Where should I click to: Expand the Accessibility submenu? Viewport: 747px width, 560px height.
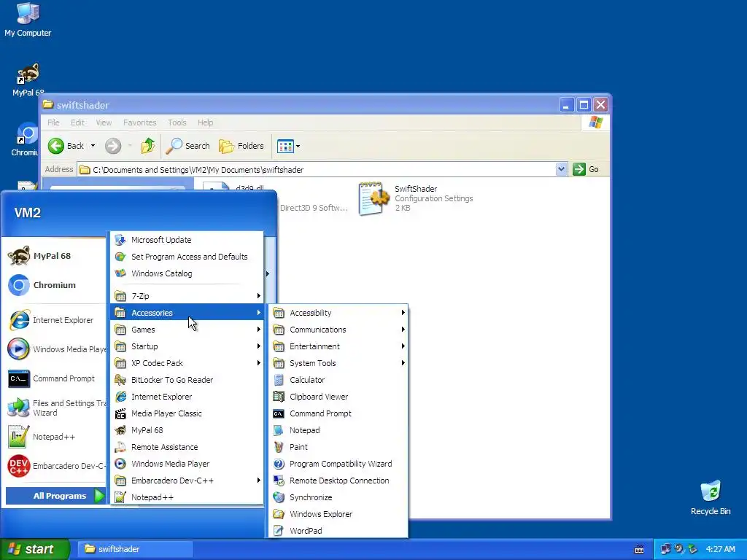point(338,313)
